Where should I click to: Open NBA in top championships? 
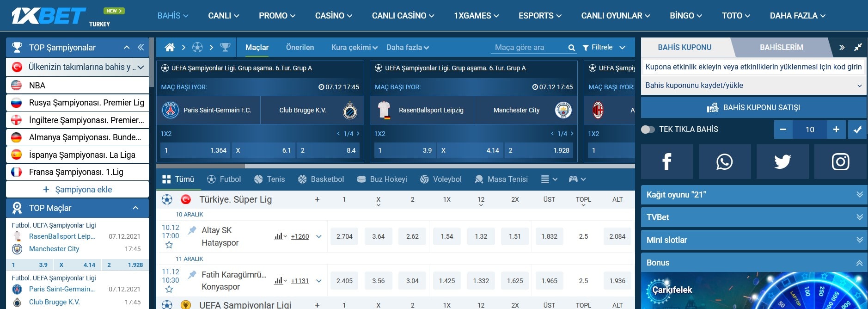point(78,86)
